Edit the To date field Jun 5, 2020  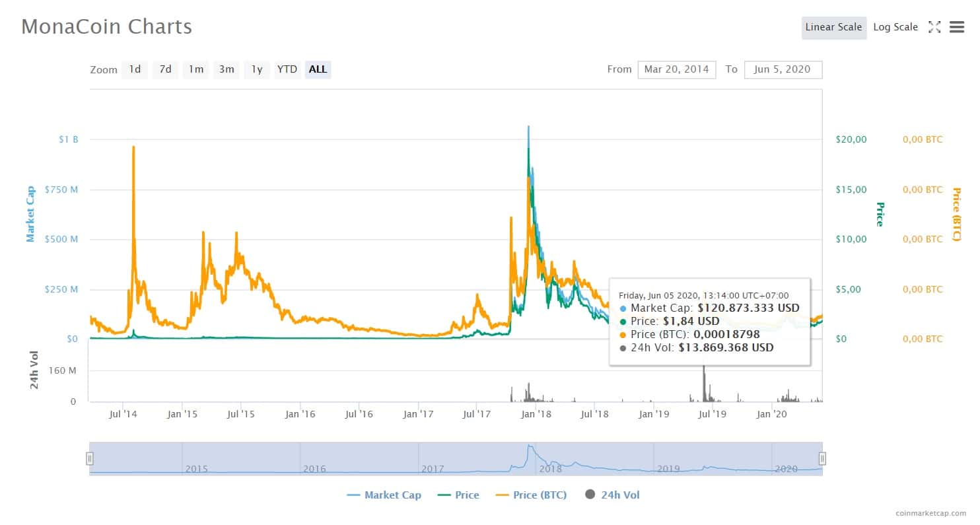pyautogui.click(x=783, y=69)
